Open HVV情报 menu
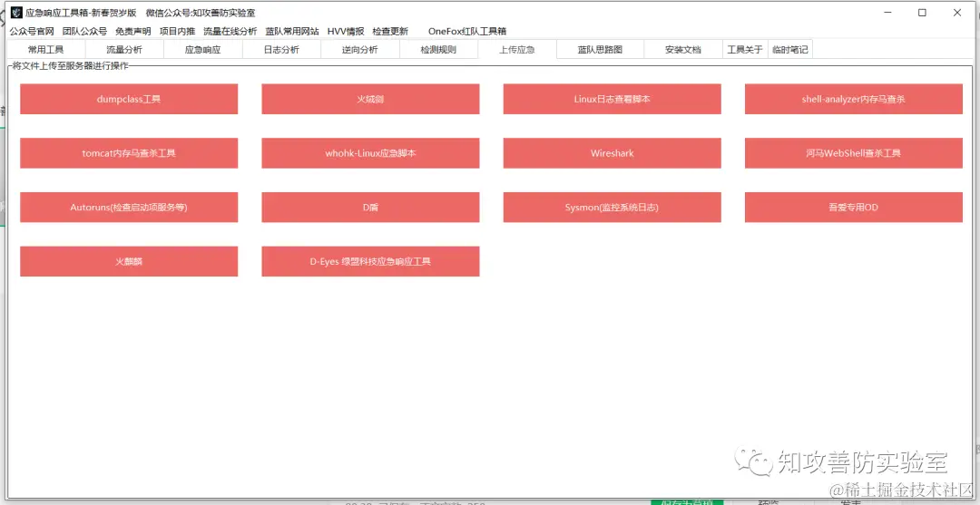 (x=346, y=31)
